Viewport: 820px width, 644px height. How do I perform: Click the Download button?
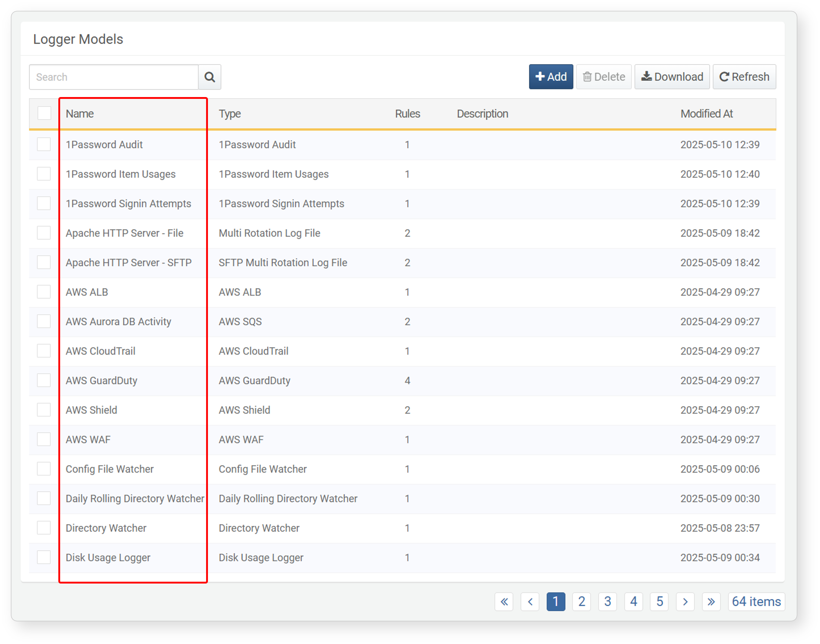point(672,77)
